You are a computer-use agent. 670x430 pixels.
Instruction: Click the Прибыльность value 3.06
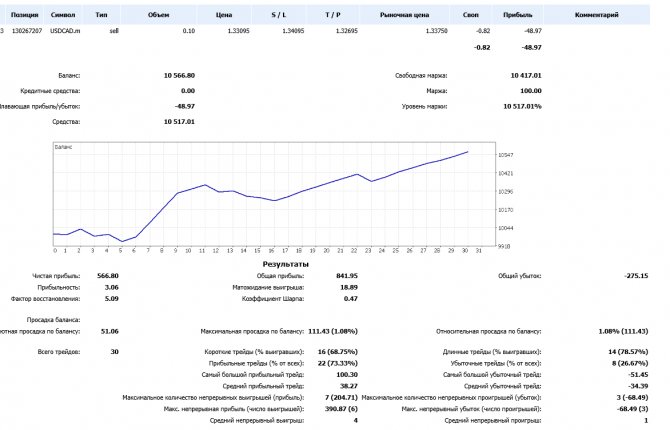[112, 288]
